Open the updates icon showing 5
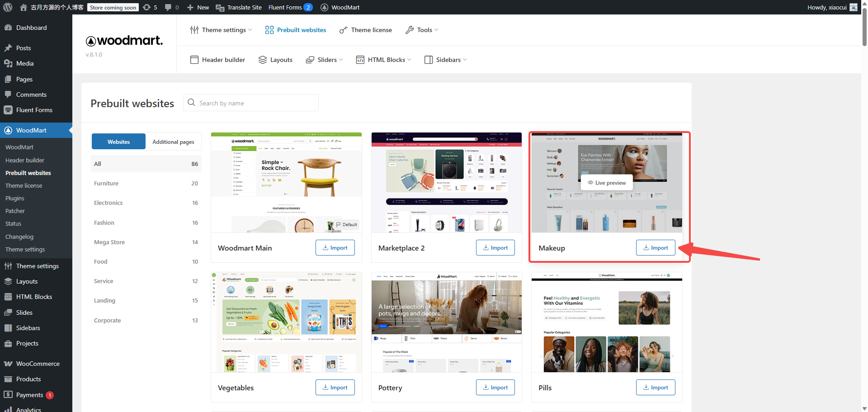Viewport: 868px width, 412px height. [x=150, y=7]
